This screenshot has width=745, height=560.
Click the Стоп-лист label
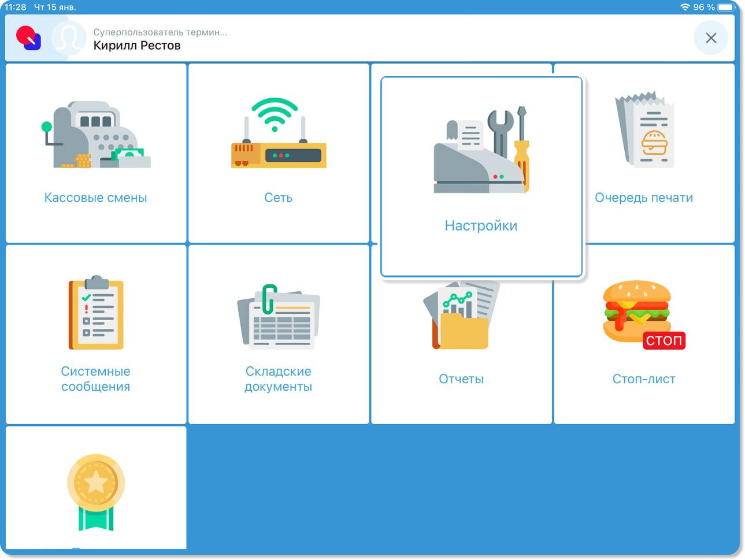pos(644,379)
